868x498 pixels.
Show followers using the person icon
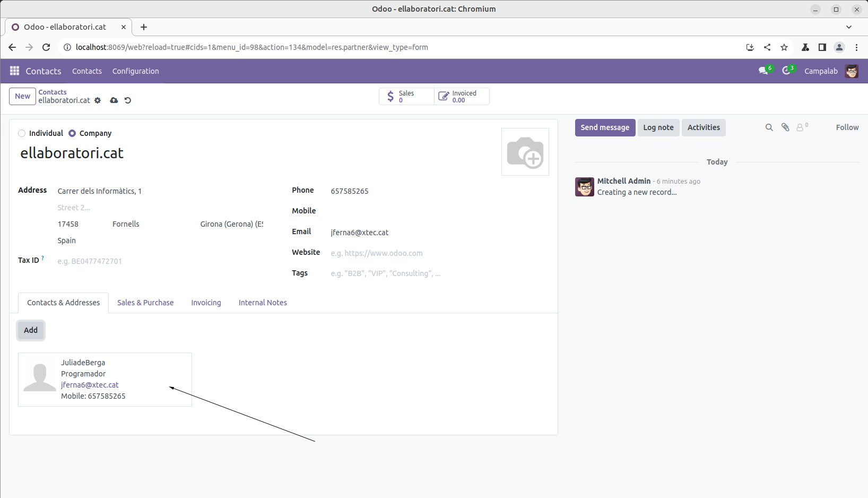point(800,127)
